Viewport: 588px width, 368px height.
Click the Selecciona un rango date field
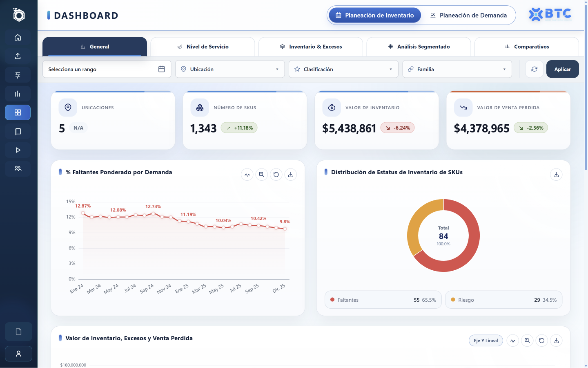(107, 69)
